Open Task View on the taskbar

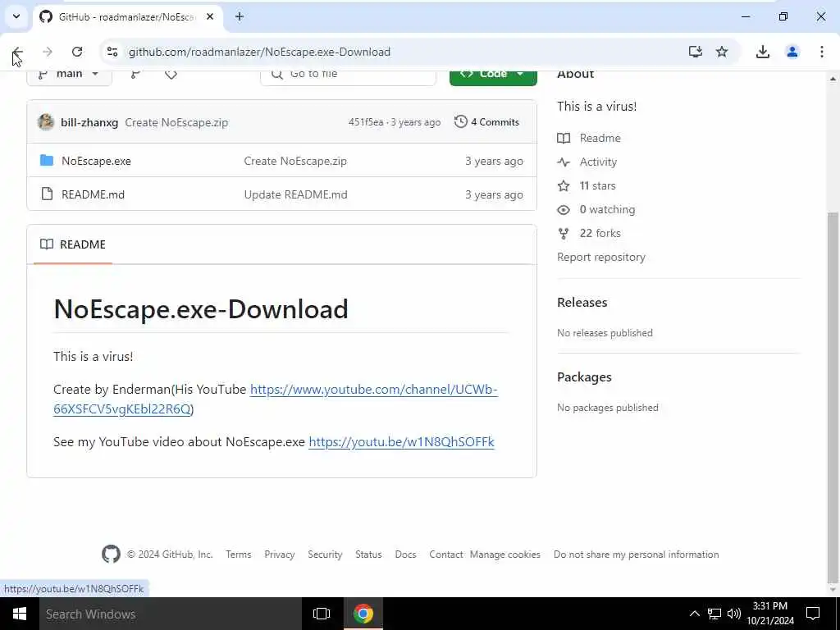pos(322,614)
